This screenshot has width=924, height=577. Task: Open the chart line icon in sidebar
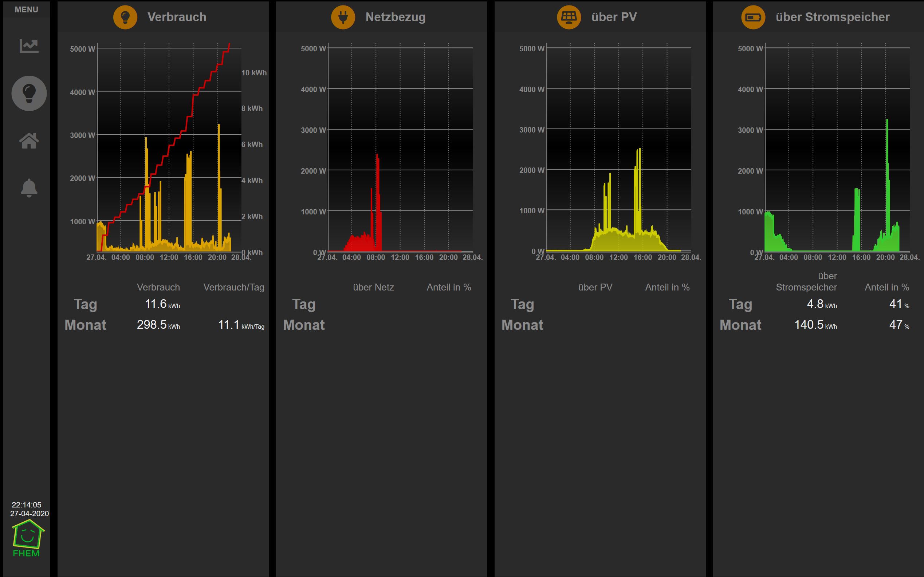29,46
